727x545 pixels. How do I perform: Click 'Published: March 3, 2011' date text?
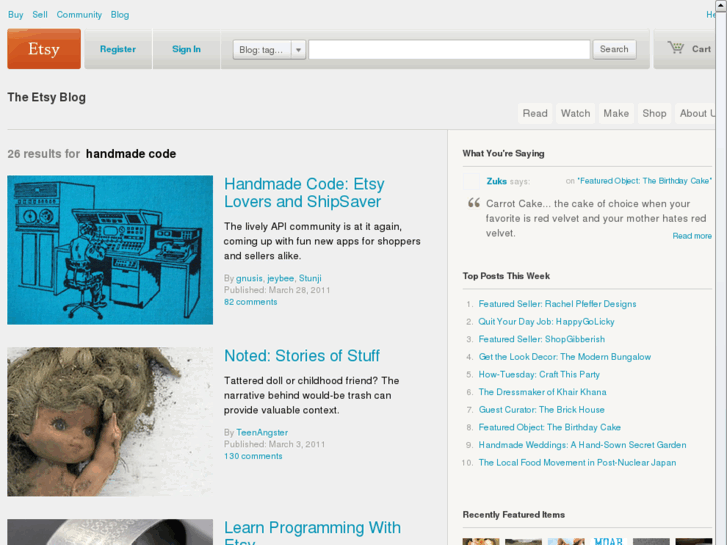click(274, 444)
